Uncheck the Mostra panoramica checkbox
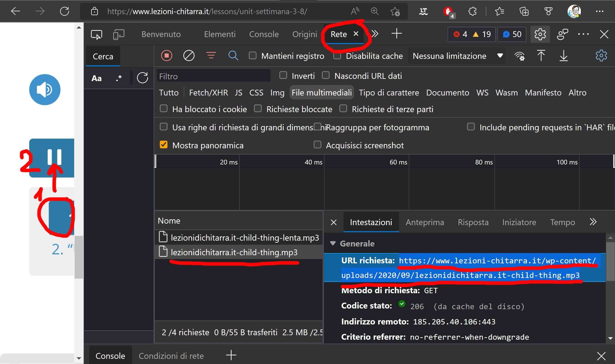The width and height of the screenshot is (615, 364). 164,145
